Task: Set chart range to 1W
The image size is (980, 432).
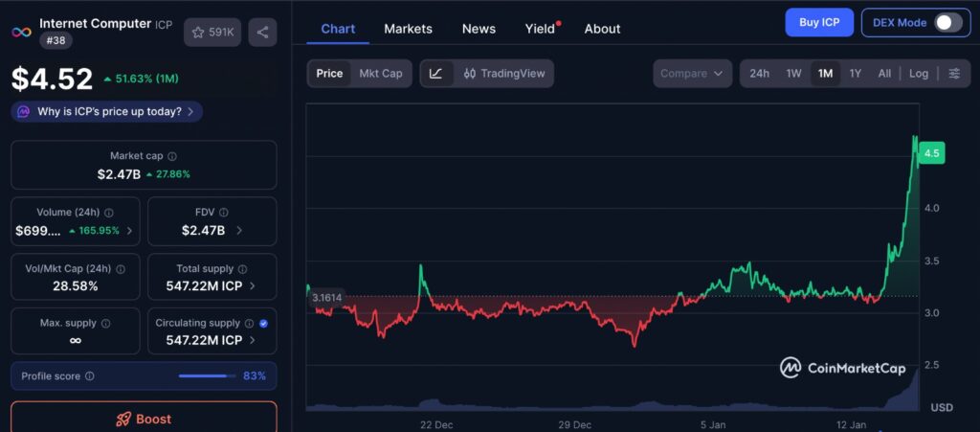Action: pyautogui.click(x=793, y=74)
